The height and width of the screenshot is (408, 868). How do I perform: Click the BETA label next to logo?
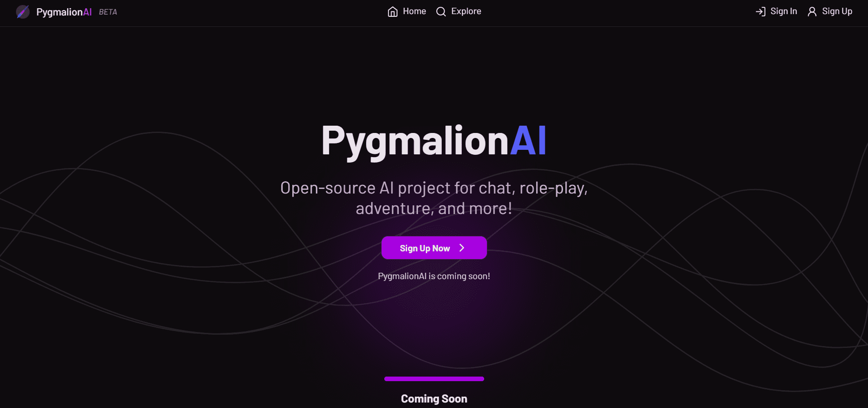(108, 12)
